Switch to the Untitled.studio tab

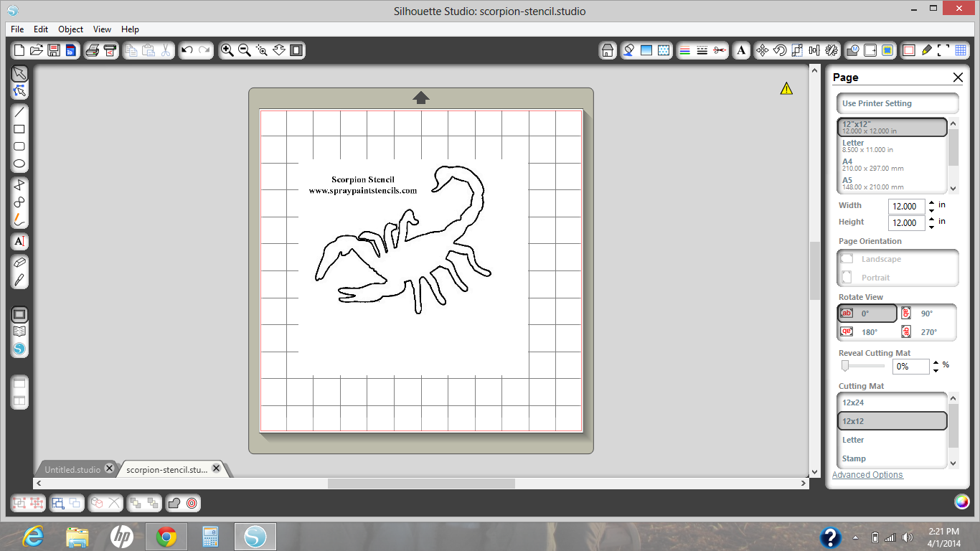coord(72,469)
